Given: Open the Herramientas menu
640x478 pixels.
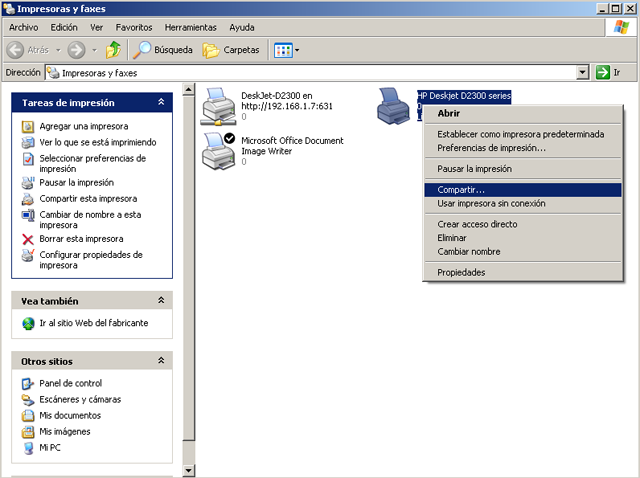Looking at the screenshot, I should (x=191, y=27).
